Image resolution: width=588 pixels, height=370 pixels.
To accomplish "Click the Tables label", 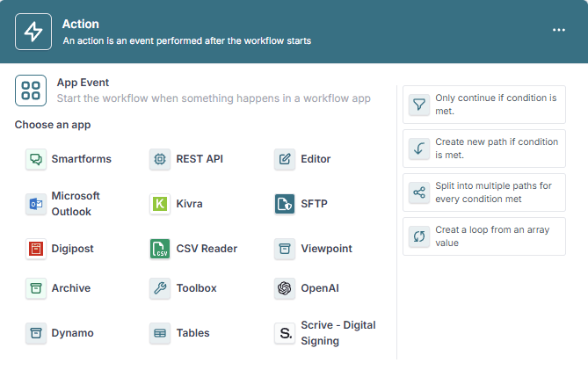I will pos(192,333).
